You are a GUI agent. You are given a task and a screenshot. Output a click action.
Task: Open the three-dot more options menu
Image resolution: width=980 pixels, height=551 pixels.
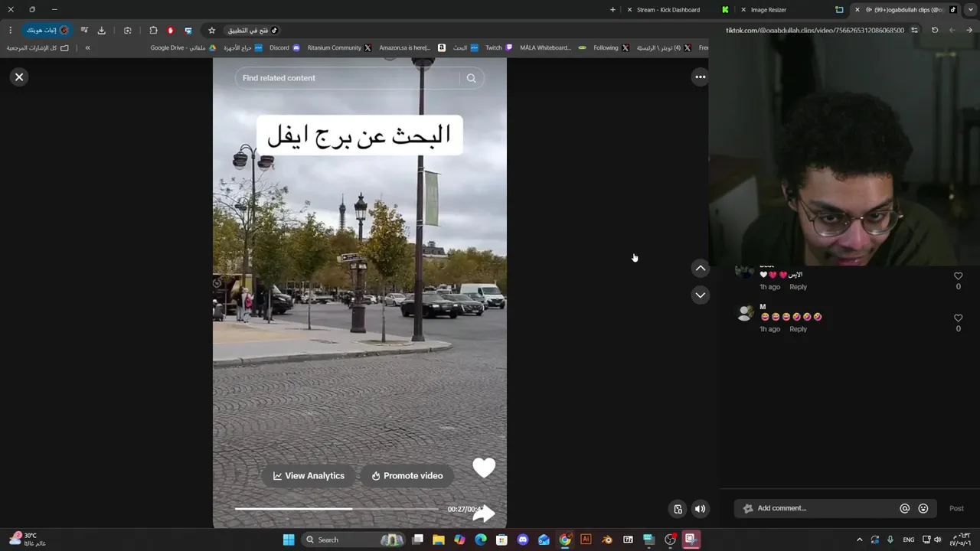pyautogui.click(x=700, y=77)
